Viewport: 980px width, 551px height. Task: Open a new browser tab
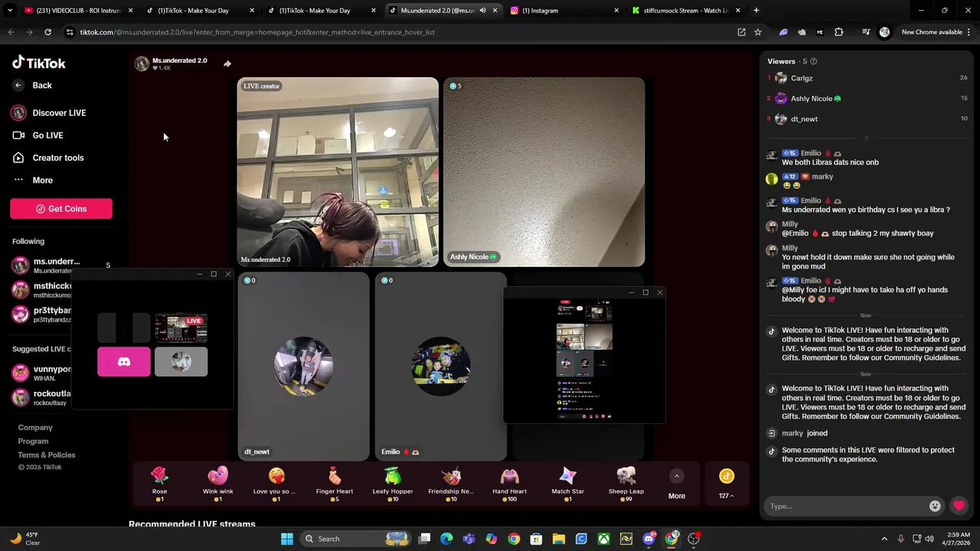tap(756, 11)
